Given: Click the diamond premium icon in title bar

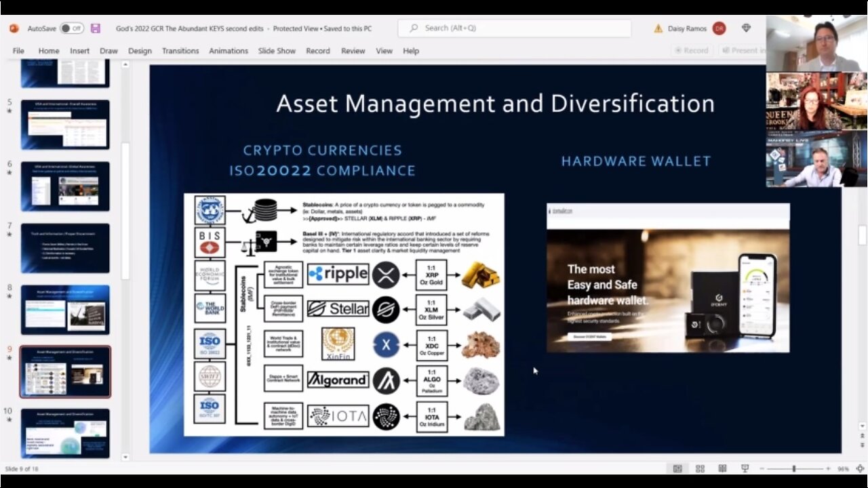Looking at the screenshot, I should click(747, 28).
